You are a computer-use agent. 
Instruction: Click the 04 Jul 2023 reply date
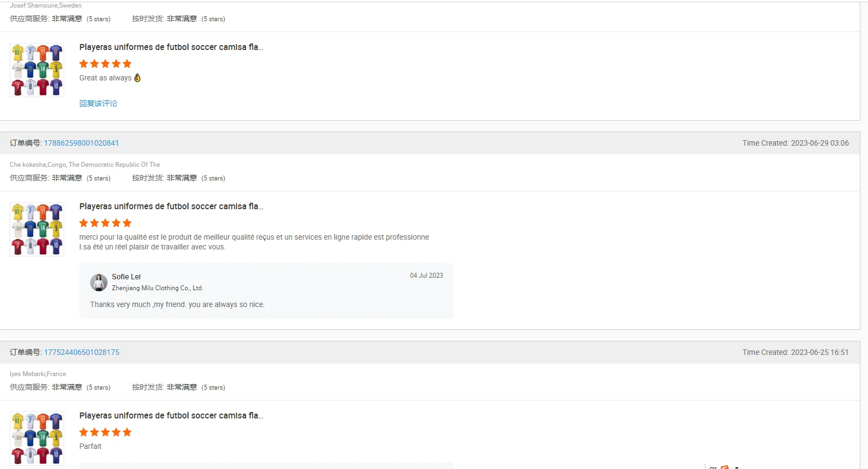click(x=426, y=276)
